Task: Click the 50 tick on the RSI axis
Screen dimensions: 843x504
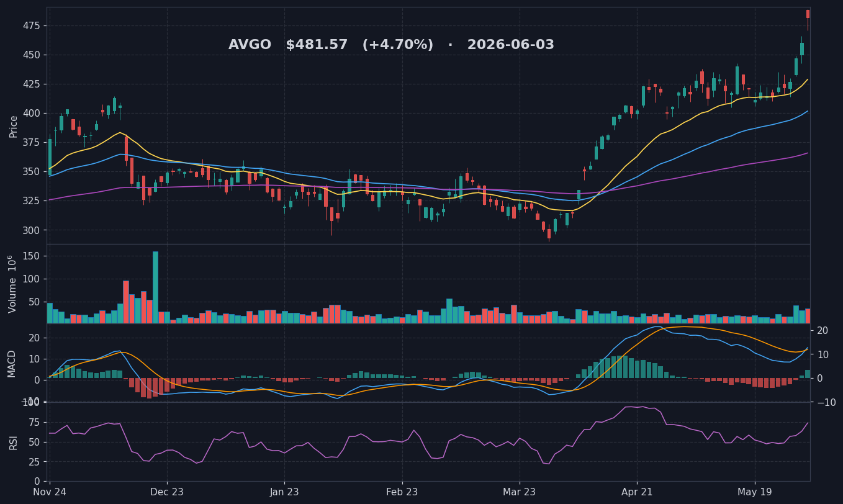Action: click(x=34, y=442)
